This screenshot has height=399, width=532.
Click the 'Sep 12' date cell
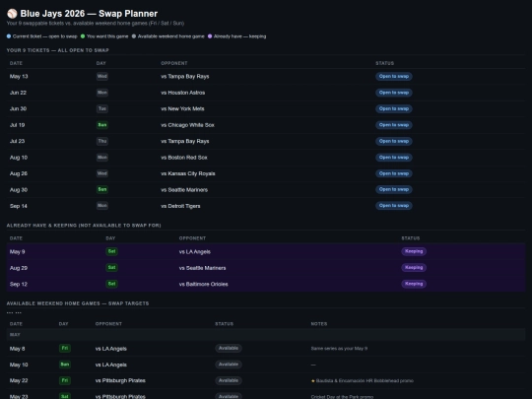[19, 285]
